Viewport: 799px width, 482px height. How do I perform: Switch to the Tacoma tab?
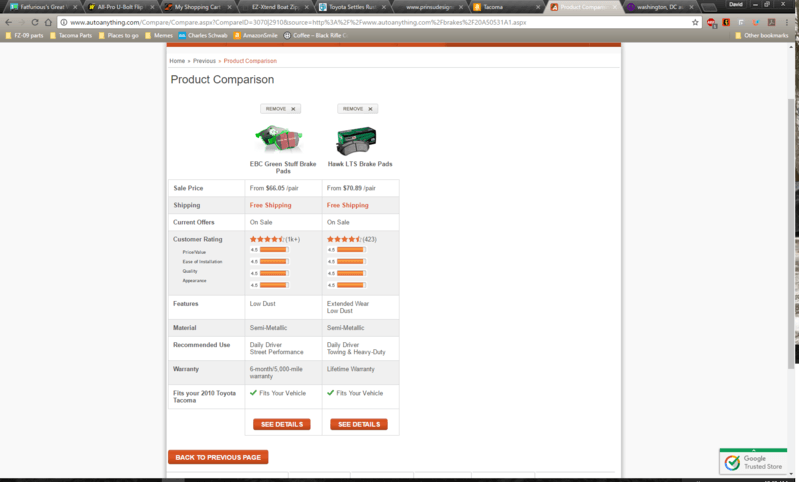[506, 7]
